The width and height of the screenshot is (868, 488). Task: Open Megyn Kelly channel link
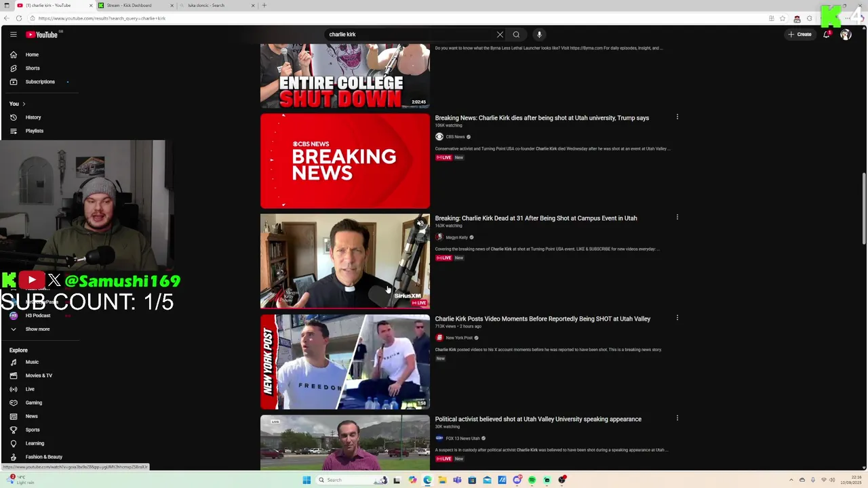pyautogui.click(x=456, y=237)
